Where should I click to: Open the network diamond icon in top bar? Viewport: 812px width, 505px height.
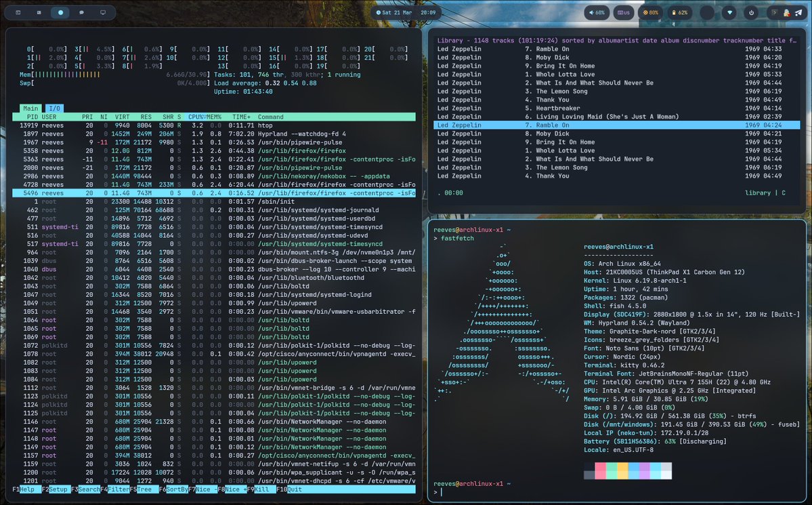pyautogui.click(x=729, y=12)
